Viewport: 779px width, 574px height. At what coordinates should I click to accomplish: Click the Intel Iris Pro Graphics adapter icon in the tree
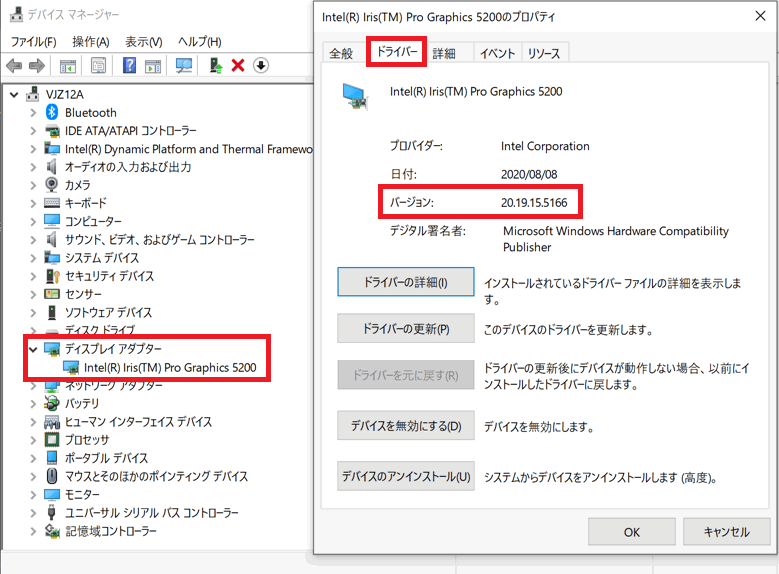pos(71,368)
